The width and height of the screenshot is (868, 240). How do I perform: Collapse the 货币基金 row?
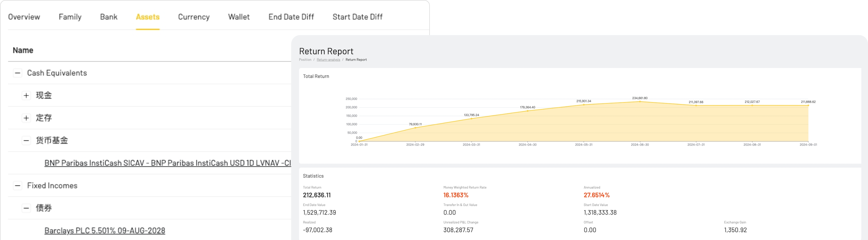point(26,141)
